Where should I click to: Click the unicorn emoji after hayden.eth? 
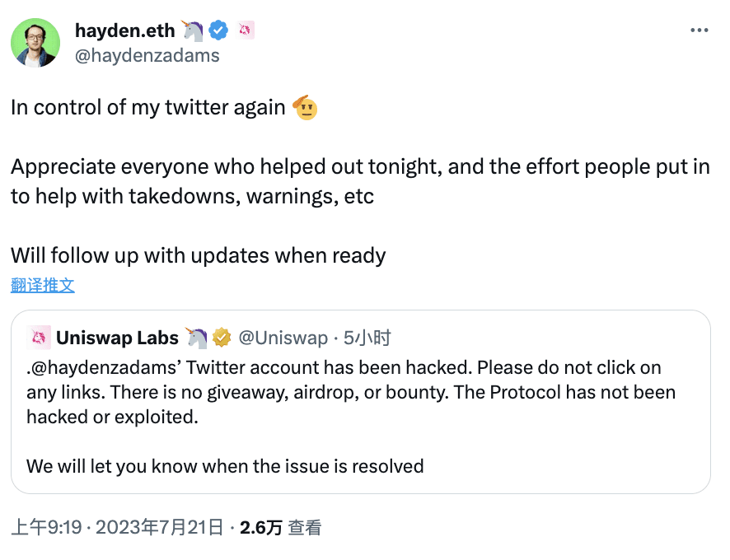pyautogui.click(x=191, y=29)
